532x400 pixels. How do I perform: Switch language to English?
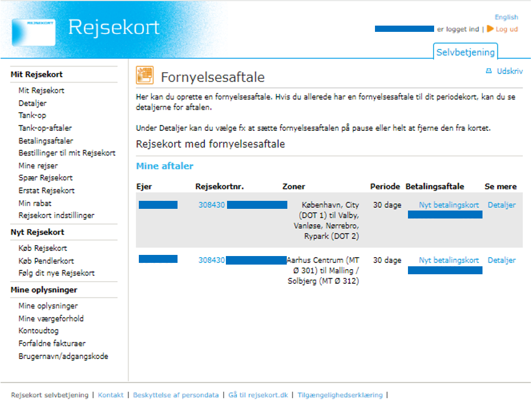[x=506, y=17]
